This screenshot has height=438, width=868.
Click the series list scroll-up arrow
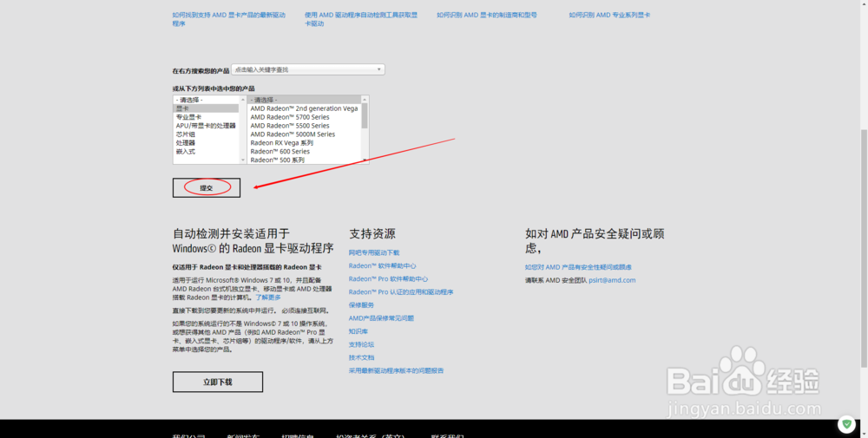[x=365, y=100]
